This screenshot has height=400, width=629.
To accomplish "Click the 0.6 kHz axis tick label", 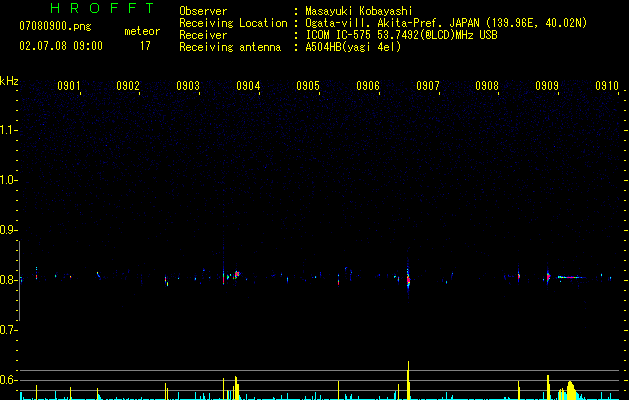I will pyautogui.click(x=8, y=380).
